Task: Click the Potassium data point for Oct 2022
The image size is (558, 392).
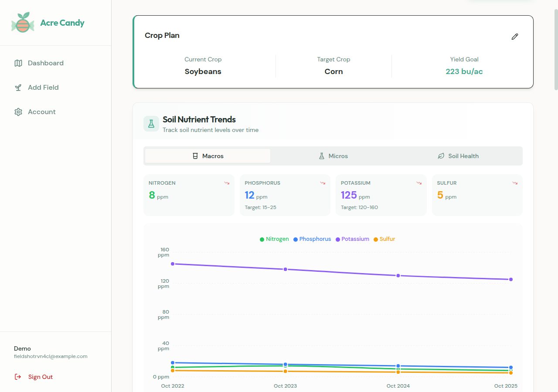Action: pyautogui.click(x=173, y=264)
